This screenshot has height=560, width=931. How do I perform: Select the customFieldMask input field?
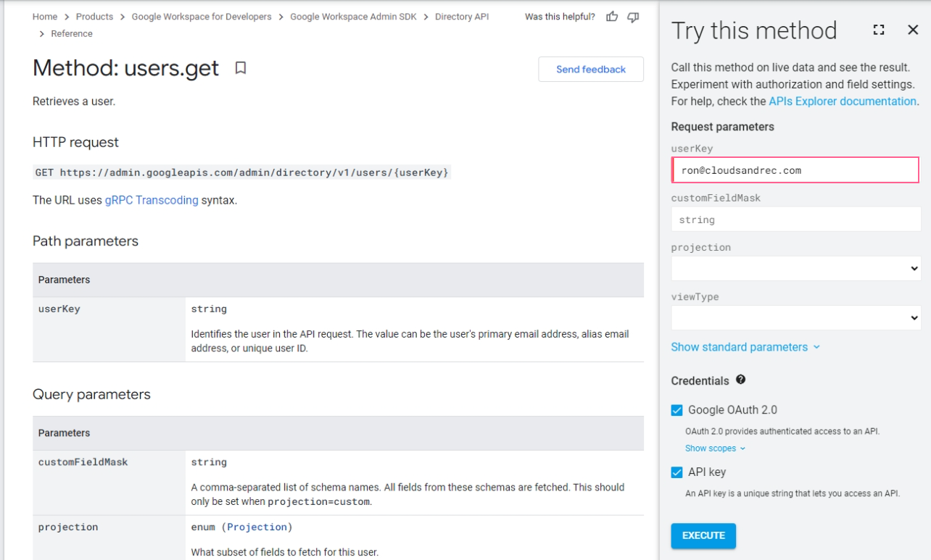(795, 219)
